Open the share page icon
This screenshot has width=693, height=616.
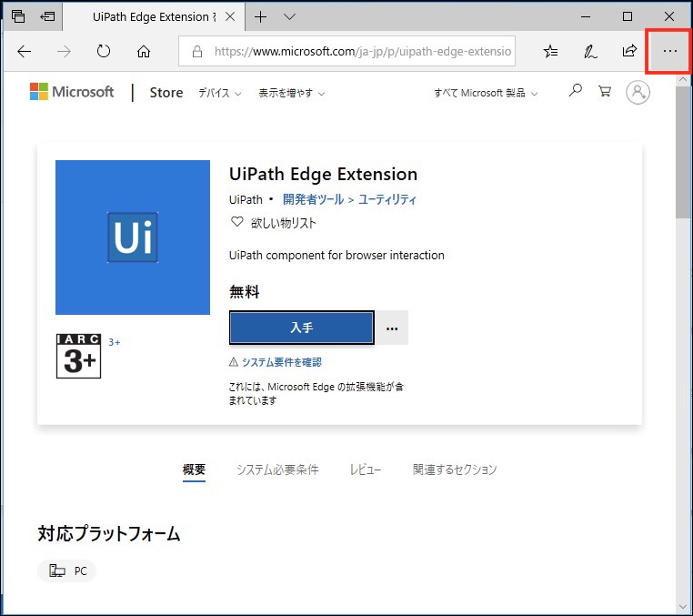(x=629, y=52)
